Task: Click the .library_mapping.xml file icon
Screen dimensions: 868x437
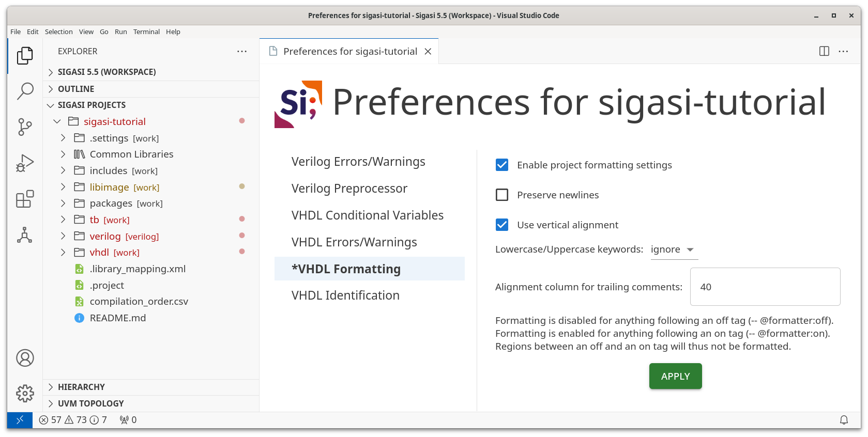Action: pos(79,269)
